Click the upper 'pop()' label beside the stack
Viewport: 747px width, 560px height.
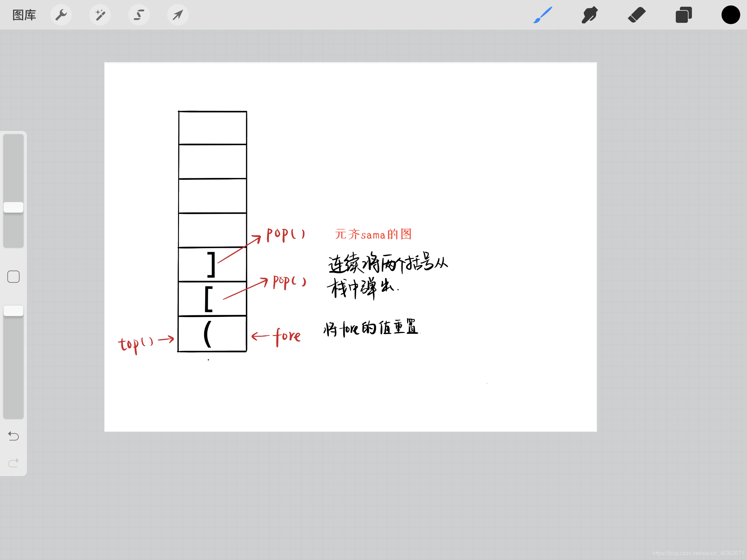click(286, 234)
